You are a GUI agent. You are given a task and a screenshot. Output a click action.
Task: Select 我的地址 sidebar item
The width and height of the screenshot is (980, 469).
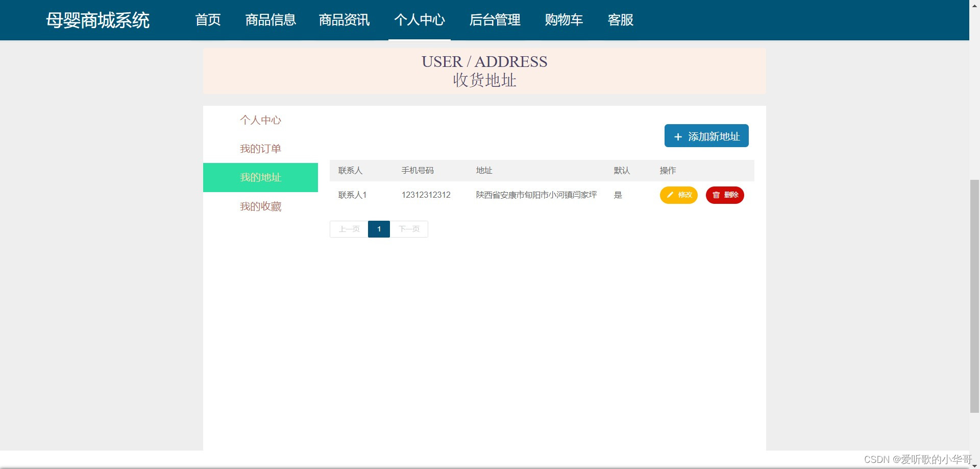coord(260,177)
